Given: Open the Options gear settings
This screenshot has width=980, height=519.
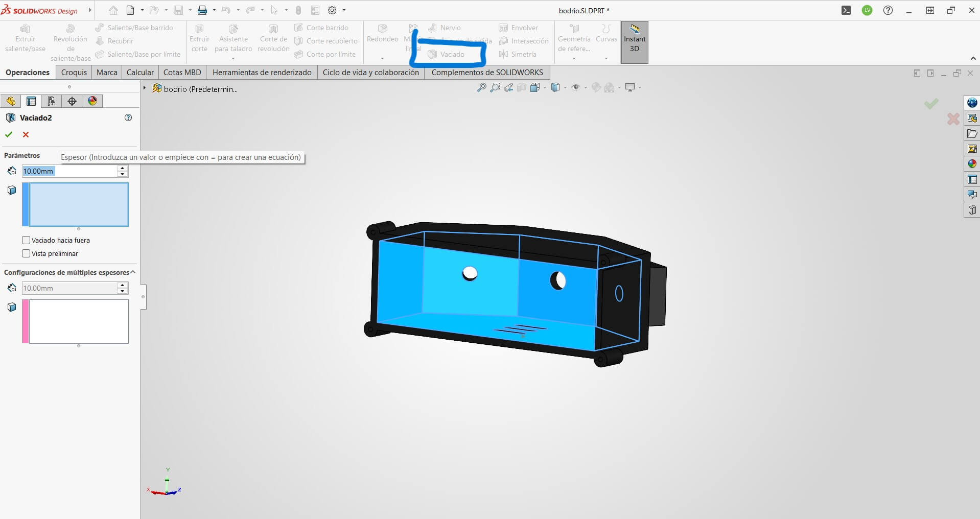Looking at the screenshot, I should [x=332, y=10].
